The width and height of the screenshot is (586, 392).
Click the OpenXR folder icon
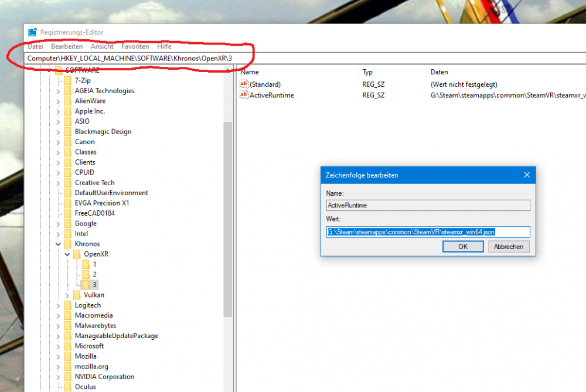[x=77, y=254]
